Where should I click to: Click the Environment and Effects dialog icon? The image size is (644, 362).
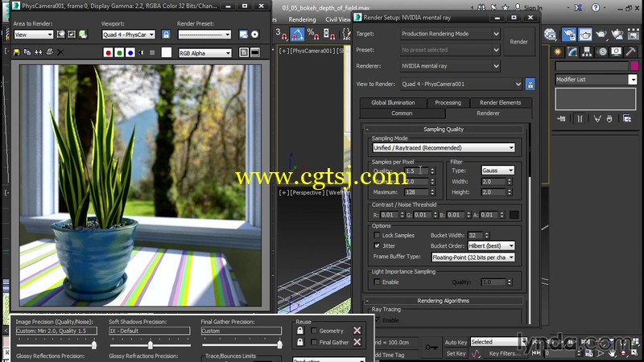[x=254, y=34]
